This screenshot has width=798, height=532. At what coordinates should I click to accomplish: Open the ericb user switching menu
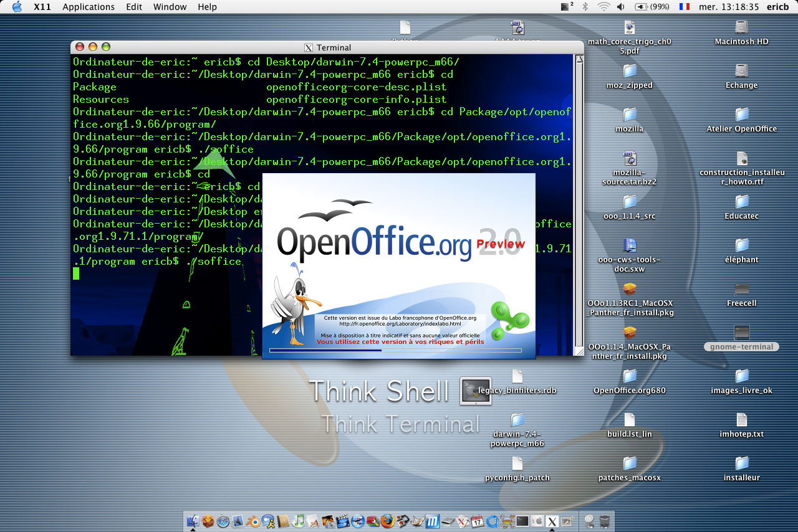pos(777,7)
